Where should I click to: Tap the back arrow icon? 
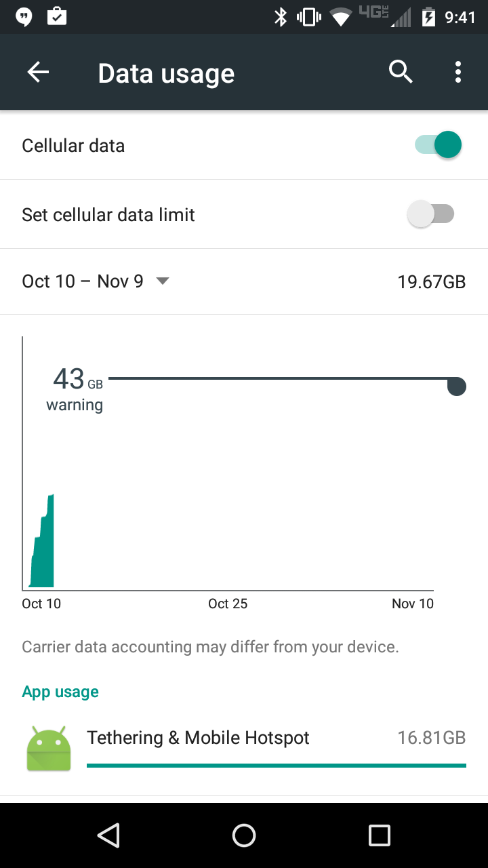(38, 72)
